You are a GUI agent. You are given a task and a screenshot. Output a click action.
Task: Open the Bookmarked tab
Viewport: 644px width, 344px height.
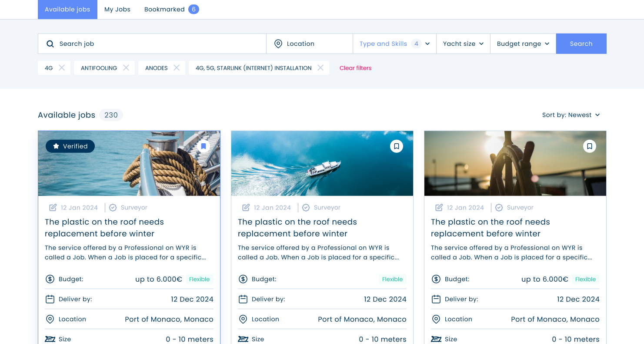click(x=171, y=9)
